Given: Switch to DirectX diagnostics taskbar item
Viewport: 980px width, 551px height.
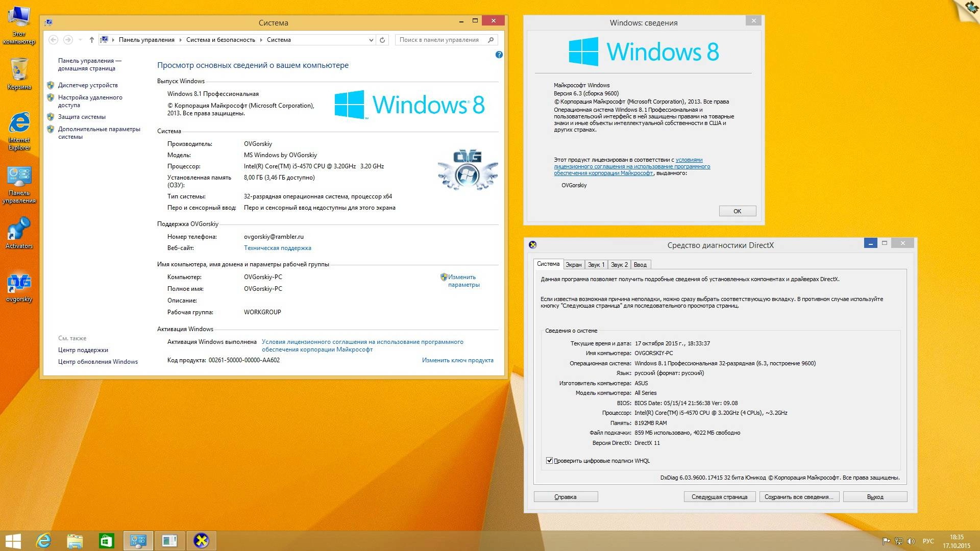Looking at the screenshot, I should 201,541.
